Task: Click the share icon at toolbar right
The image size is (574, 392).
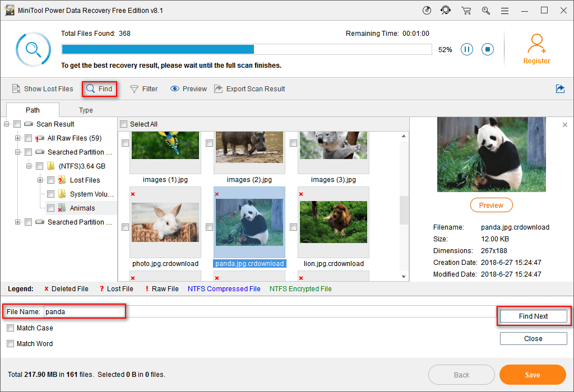Action: click(560, 88)
